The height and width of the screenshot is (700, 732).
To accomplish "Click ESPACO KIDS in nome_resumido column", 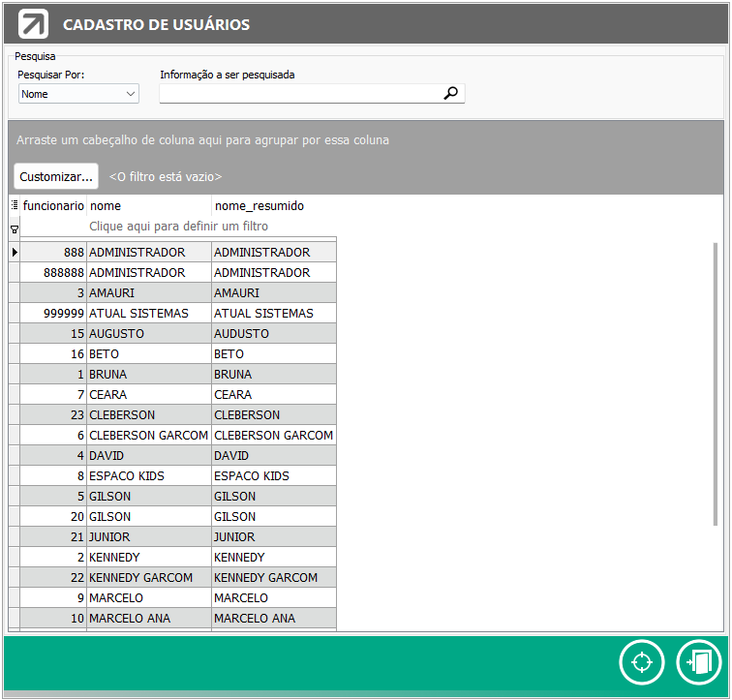I will coord(274,476).
